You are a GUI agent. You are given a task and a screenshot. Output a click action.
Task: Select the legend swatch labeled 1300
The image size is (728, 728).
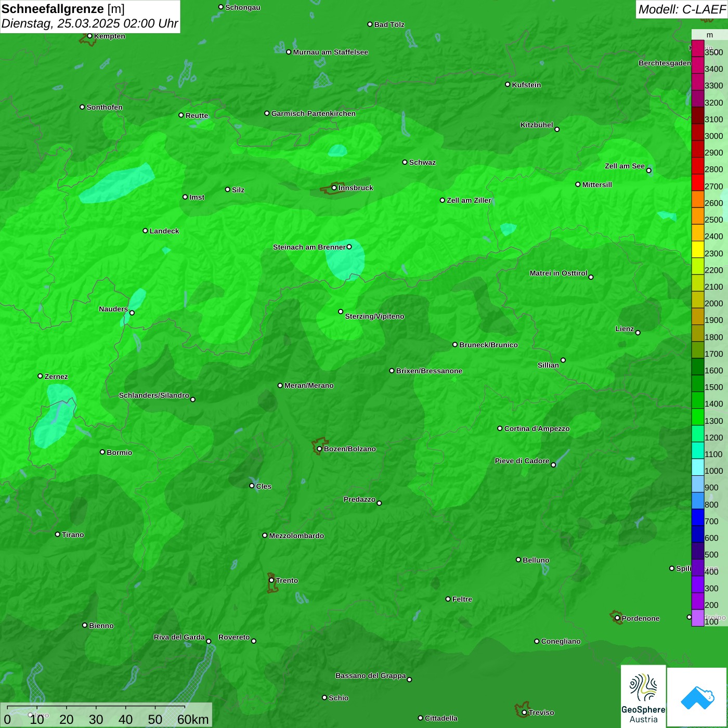pos(698,417)
